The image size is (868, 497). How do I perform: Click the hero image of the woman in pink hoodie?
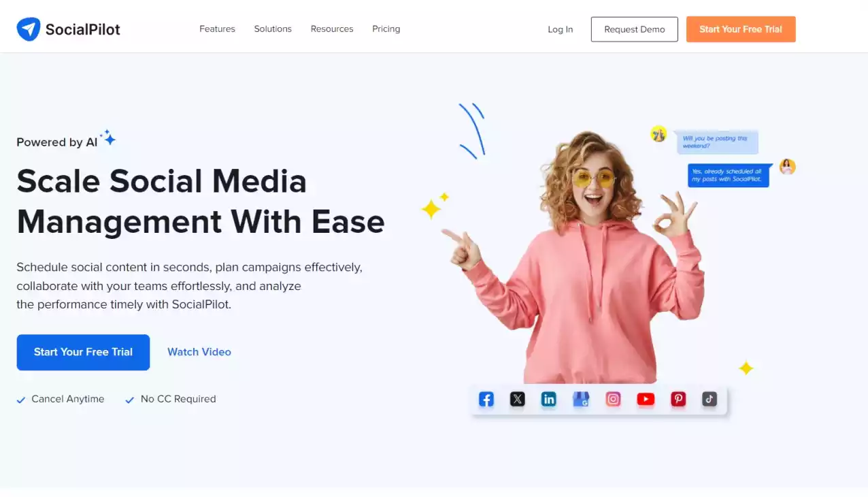tap(573, 257)
